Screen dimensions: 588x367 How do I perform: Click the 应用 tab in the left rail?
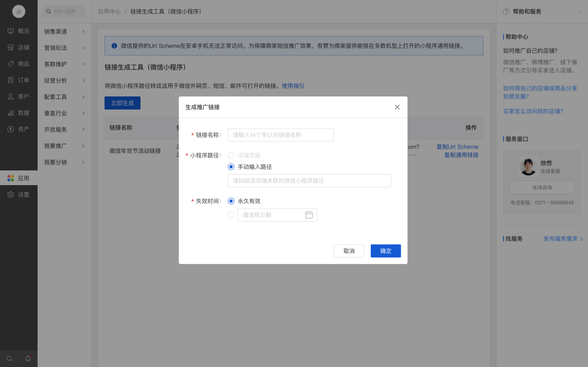(9, 178)
